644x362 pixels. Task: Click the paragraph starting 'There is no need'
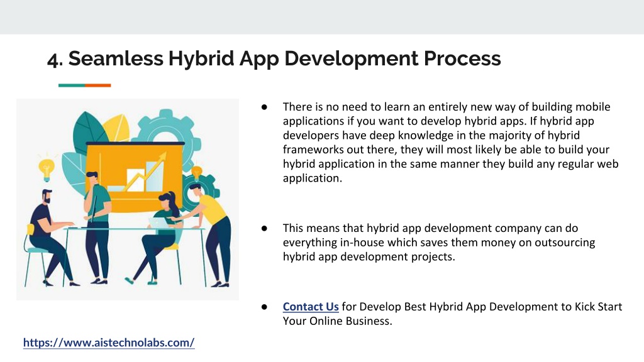click(450, 142)
